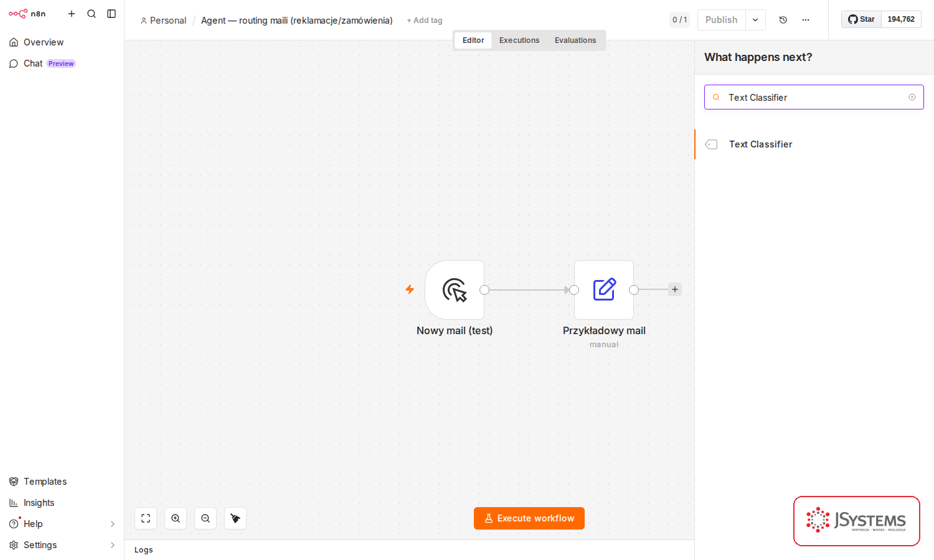Click Personal project breadcrumb
This screenshot has height=560, width=934.
pos(164,21)
